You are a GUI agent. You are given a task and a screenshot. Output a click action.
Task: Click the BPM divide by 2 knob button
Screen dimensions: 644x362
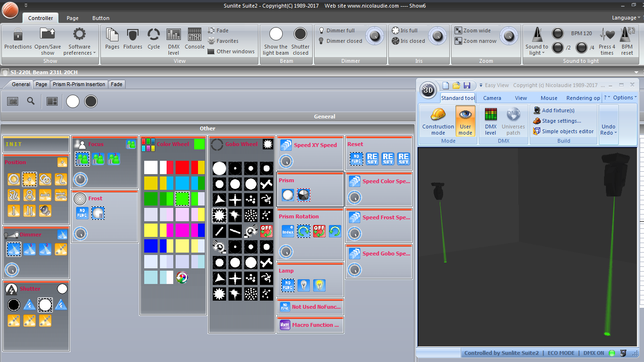coord(557,47)
